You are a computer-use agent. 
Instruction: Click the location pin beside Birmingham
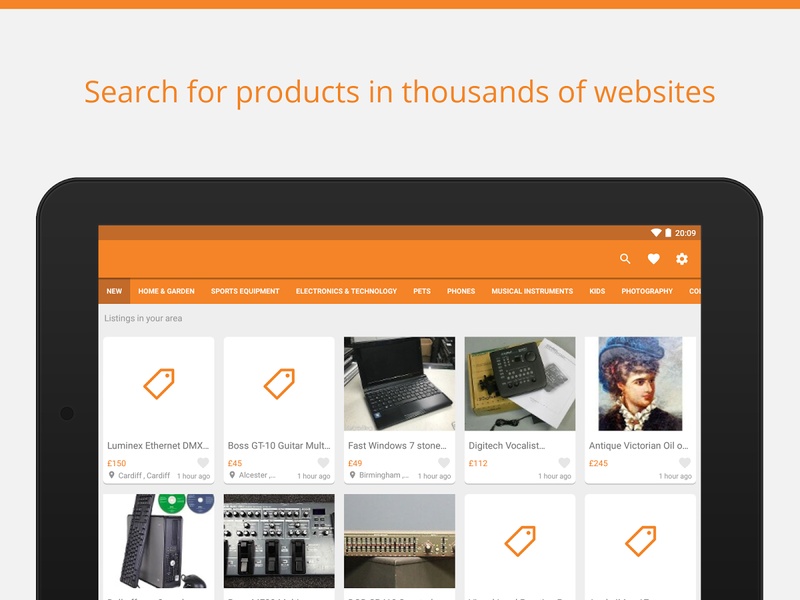353,475
